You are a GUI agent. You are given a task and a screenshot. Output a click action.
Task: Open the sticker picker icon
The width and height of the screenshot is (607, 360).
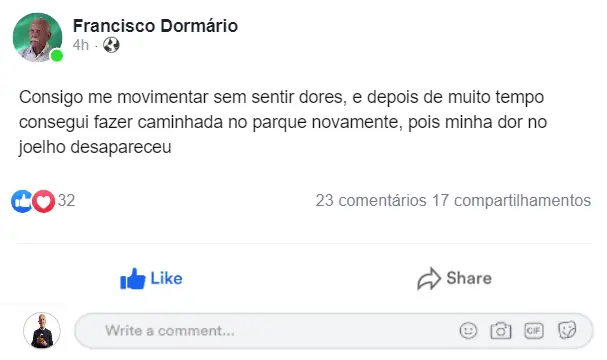[x=567, y=331]
